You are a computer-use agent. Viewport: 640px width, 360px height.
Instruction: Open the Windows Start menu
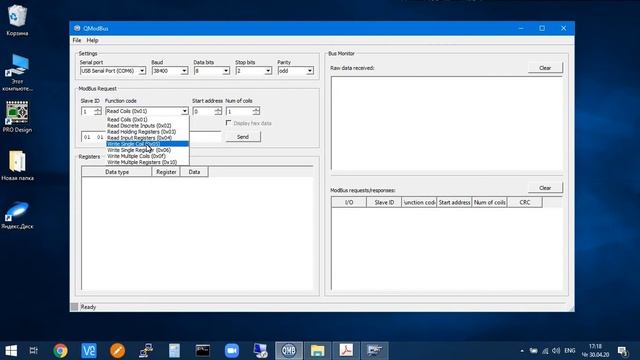[11, 351]
